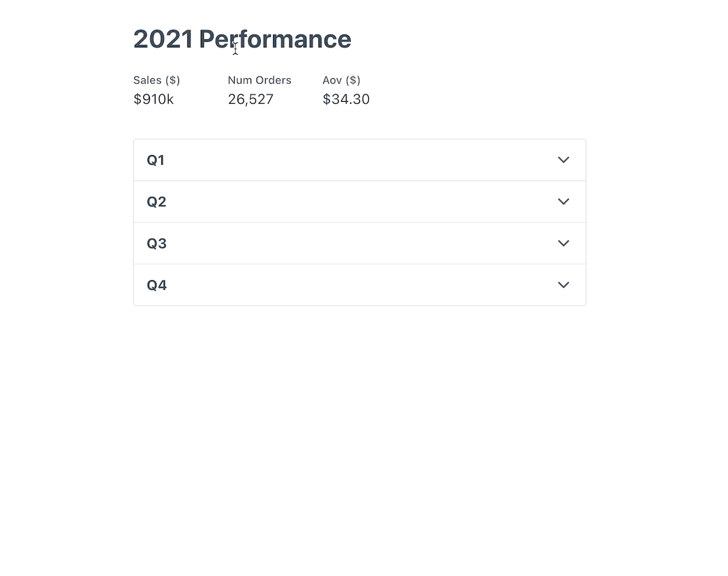Select the $910k sales value
This screenshot has width=728, height=576.
click(x=153, y=99)
